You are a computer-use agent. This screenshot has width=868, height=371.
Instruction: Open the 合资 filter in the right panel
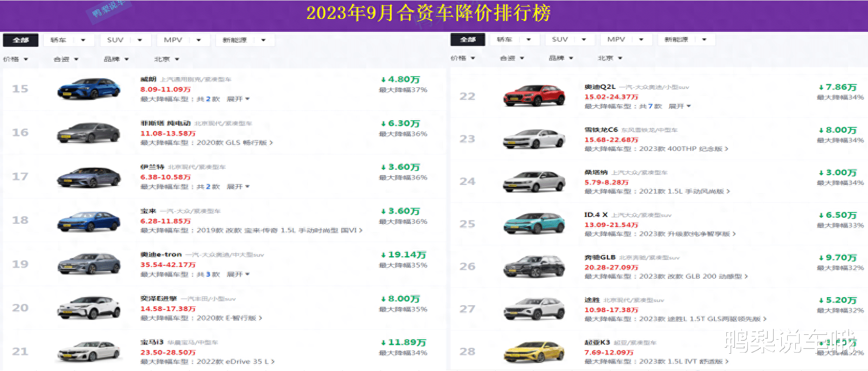(x=512, y=58)
